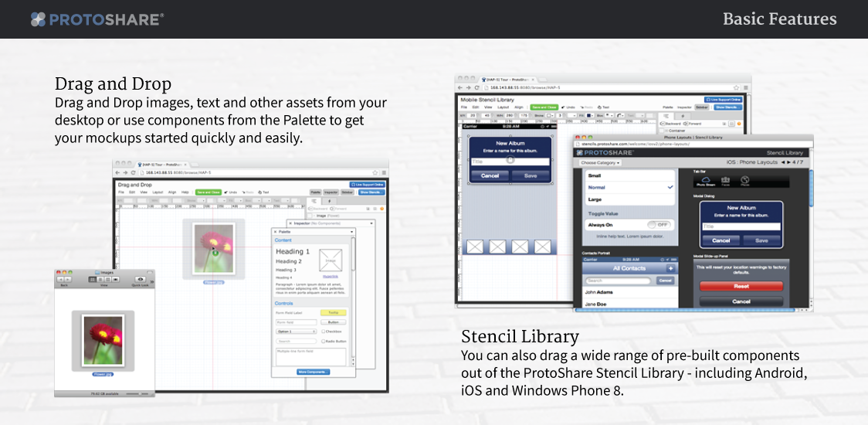
Task: Open Chrome menu in Drag and Drop browser
Action: (x=384, y=172)
